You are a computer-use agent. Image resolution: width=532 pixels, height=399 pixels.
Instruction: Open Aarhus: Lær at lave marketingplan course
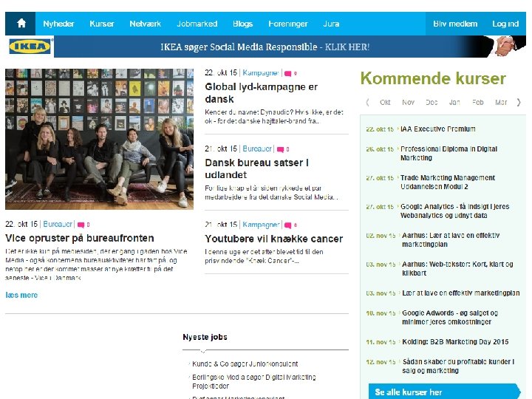(x=451, y=240)
